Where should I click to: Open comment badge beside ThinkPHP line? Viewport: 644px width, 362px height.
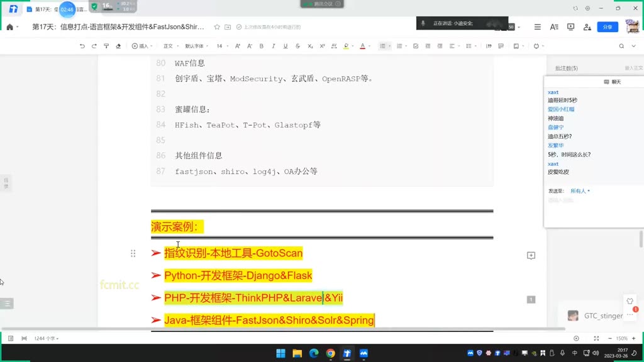point(531,300)
